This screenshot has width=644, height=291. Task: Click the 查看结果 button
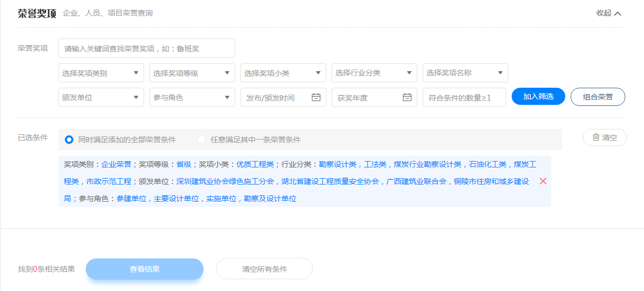tap(145, 269)
